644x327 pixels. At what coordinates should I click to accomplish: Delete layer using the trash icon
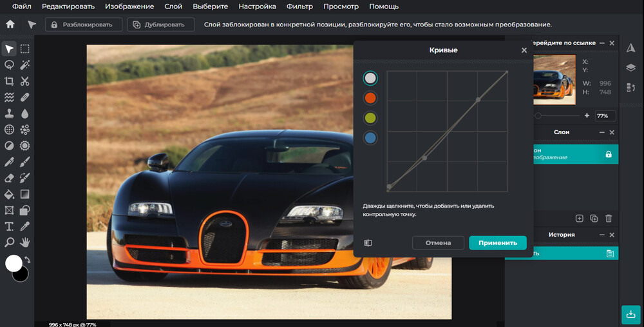[x=609, y=219]
